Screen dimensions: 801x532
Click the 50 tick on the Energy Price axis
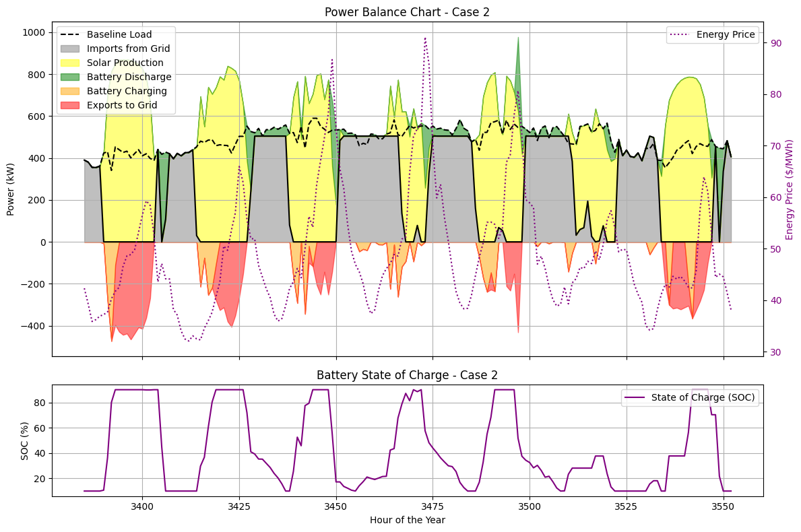point(776,249)
